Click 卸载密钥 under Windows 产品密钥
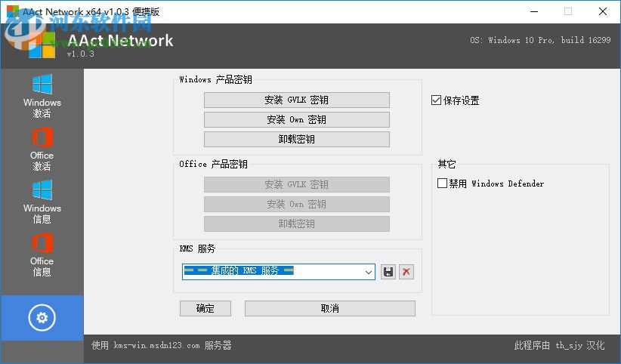This screenshot has height=364, width=621. (x=297, y=140)
